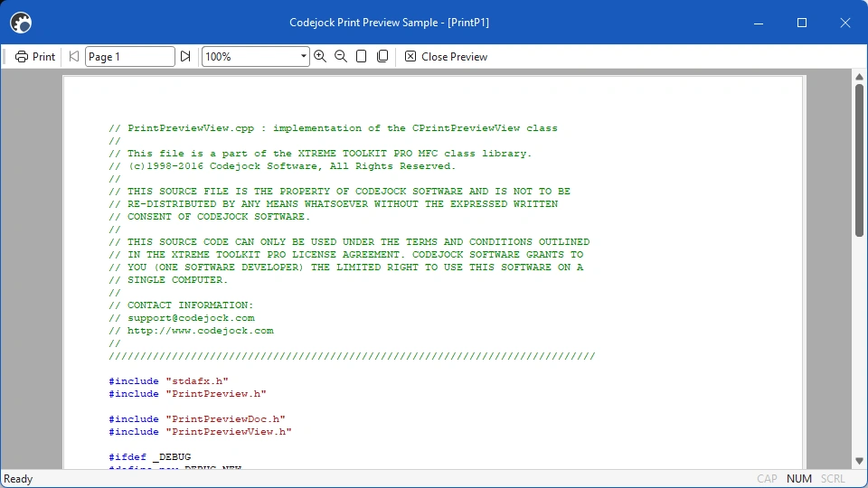Click the preview page document area

433,273
